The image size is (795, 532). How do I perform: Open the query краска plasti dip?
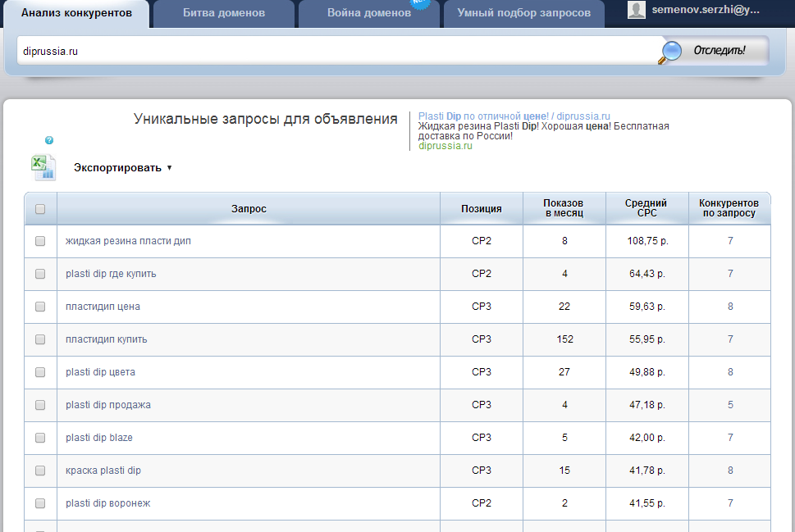pyautogui.click(x=103, y=471)
